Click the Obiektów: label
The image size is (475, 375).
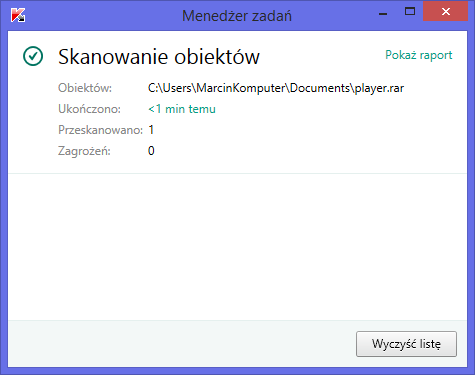85,88
